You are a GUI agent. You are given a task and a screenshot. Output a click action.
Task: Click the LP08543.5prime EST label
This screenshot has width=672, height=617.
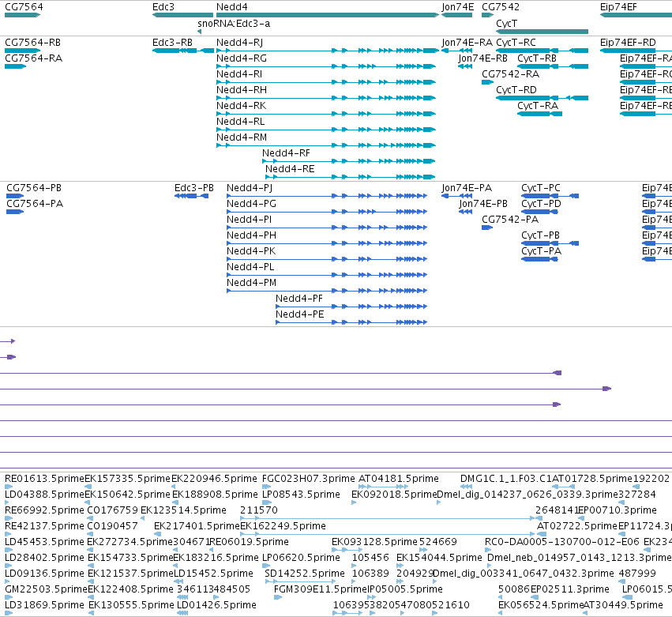301,495
